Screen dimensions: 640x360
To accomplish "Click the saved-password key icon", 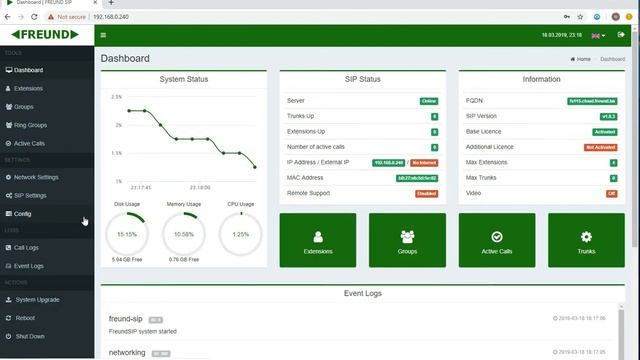I will point(567,17).
